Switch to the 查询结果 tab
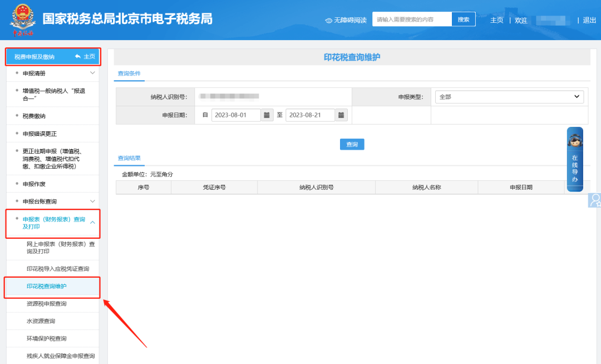The height and width of the screenshot is (364, 601). (129, 158)
